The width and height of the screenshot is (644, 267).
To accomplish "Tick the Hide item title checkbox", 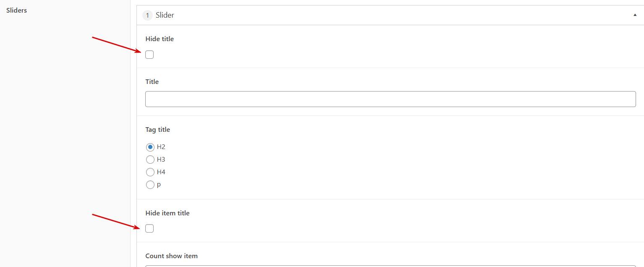I will coord(149,228).
